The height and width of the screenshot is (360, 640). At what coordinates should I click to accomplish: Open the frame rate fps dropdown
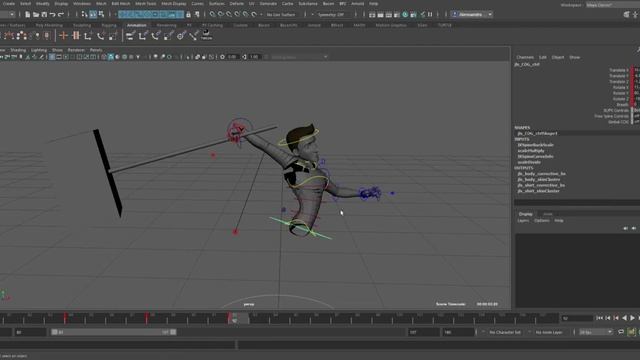[x=596, y=332]
